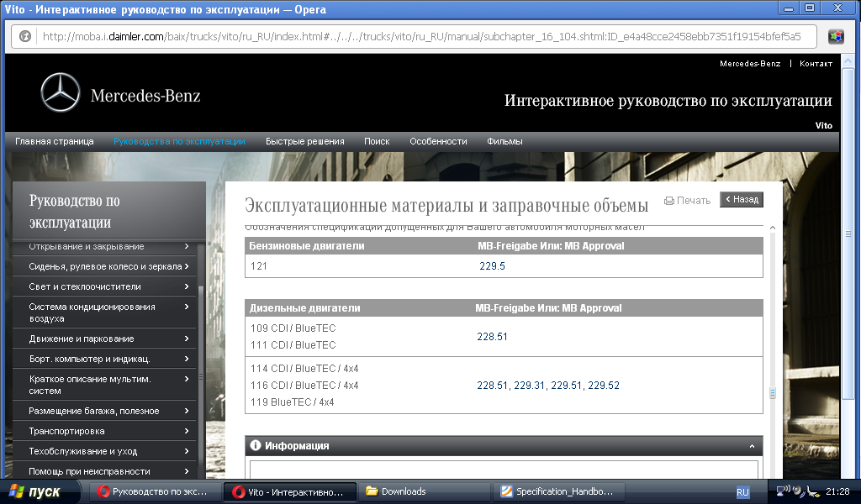The width and height of the screenshot is (861, 504).
Task: Click the 109 CDI / BlueTEC row text
Action: point(293,328)
